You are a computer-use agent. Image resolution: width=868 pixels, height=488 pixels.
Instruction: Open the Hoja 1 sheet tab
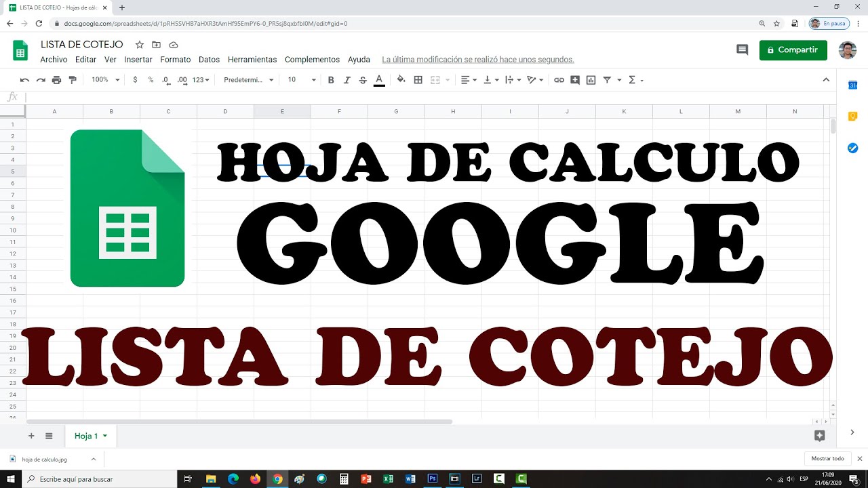[91, 436]
